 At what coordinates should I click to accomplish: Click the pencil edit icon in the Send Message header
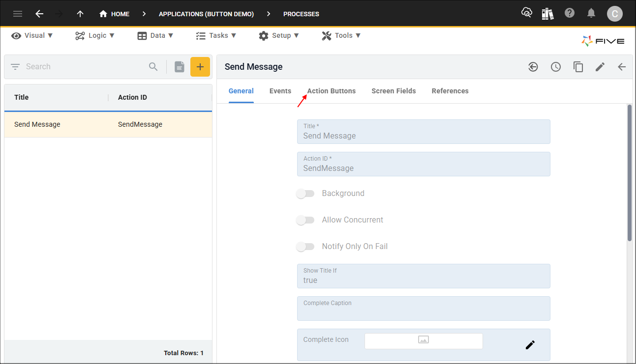pyautogui.click(x=600, y=67)
